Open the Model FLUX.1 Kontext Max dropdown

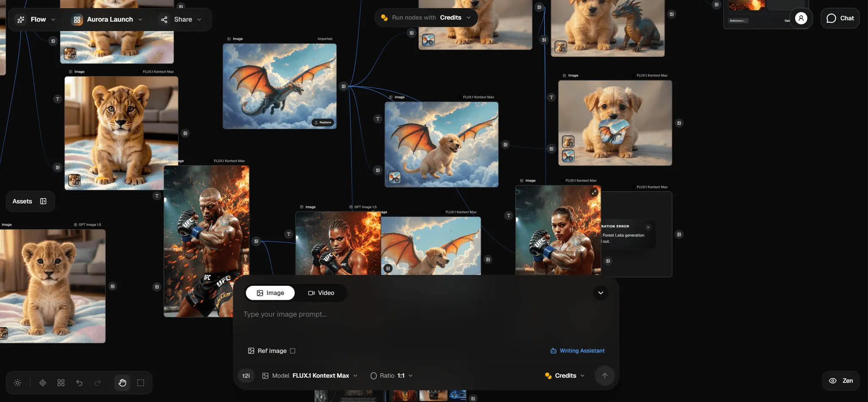(310, 376)
